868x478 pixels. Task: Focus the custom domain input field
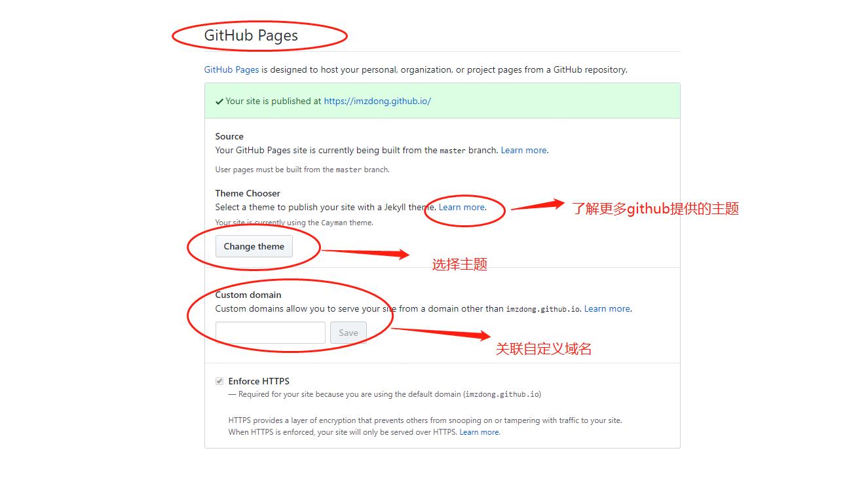pyautogui.click(x=271, y=333)
